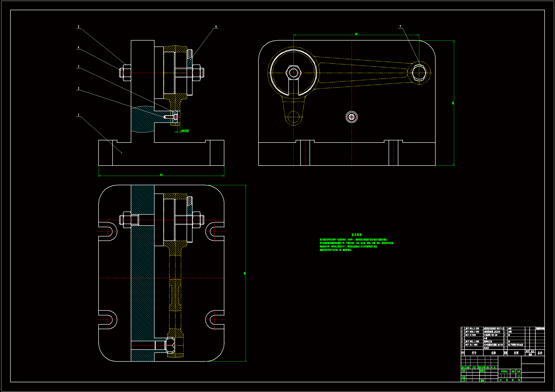
Task: Click part balloon number 4 label
Action: coord(78,47)
